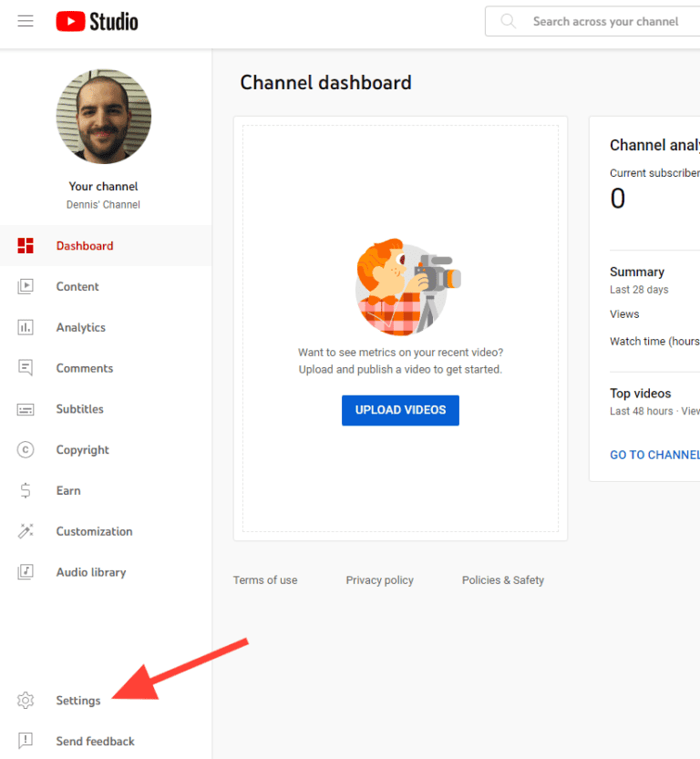
Task: Click the Audio library icon
Action: (26, 571)
